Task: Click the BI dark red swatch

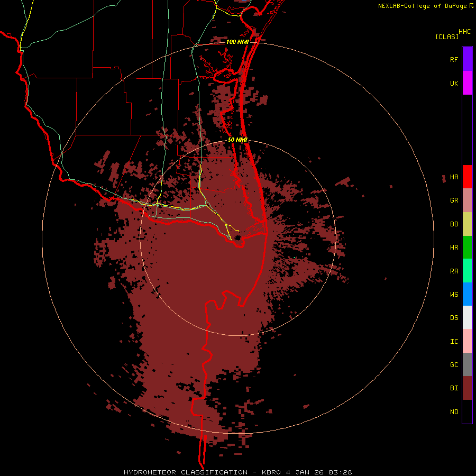Action: (x=467, y=388)
